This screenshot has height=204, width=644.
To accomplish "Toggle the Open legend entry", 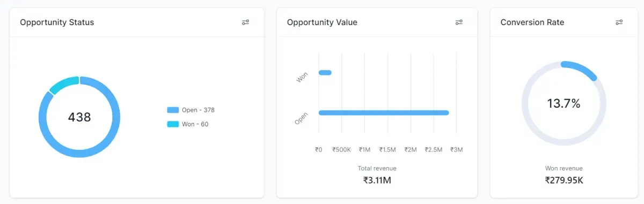I will pos(191,110).
